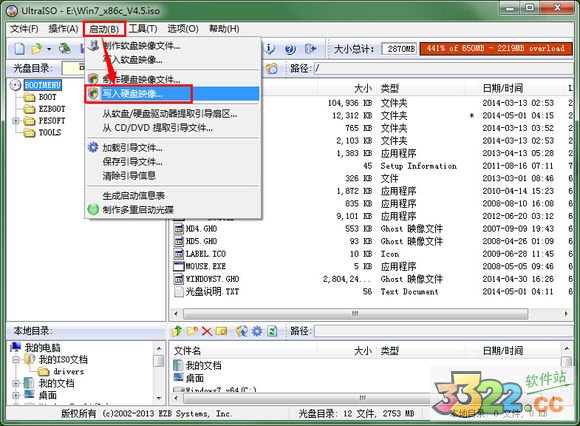
Task: Click the orange size overload capacity bar
Action: click(x=496, y=48)
